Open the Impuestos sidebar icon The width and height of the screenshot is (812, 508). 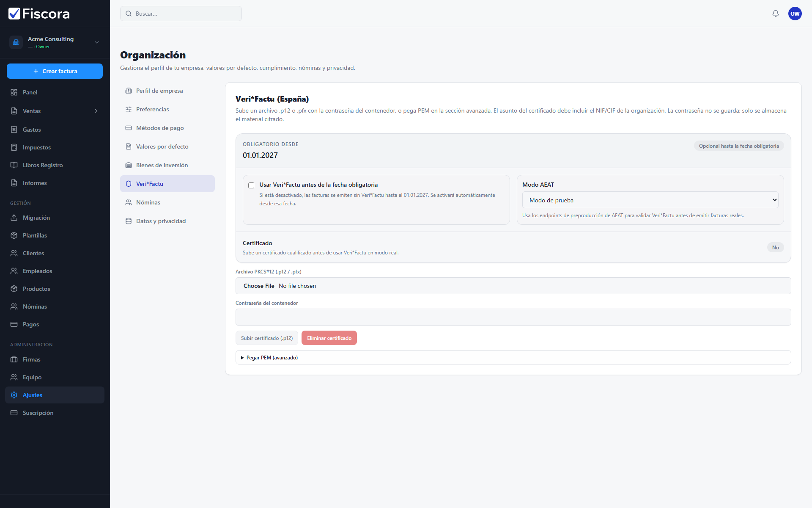[x=14, y=147]
